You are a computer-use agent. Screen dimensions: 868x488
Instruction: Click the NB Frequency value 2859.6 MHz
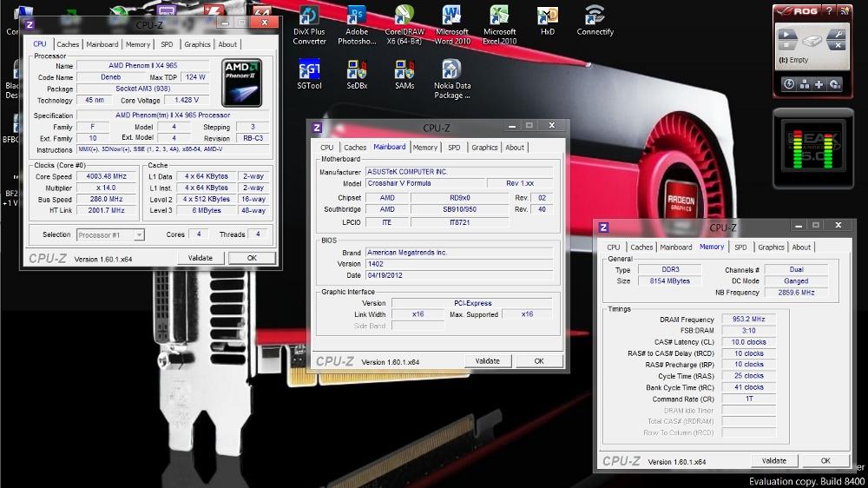pyautogui.click(x=796, y=293)
